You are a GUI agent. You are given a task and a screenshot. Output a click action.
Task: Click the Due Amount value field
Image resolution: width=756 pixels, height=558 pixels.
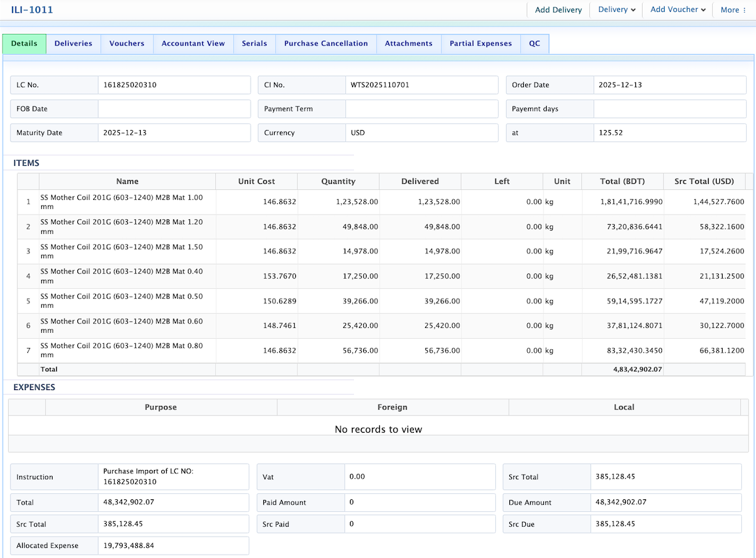pyautogui.click(x=666, y=503)
